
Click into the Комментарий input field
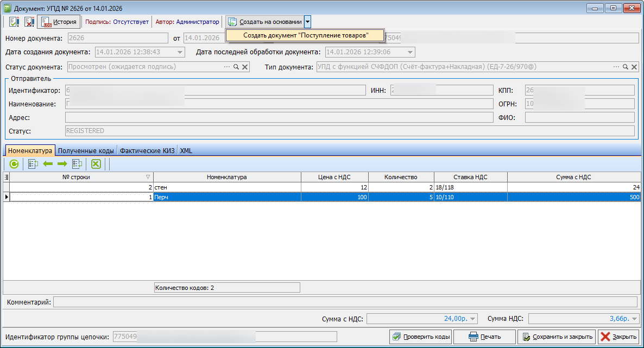pyautogui.click(x=345, y=302)
